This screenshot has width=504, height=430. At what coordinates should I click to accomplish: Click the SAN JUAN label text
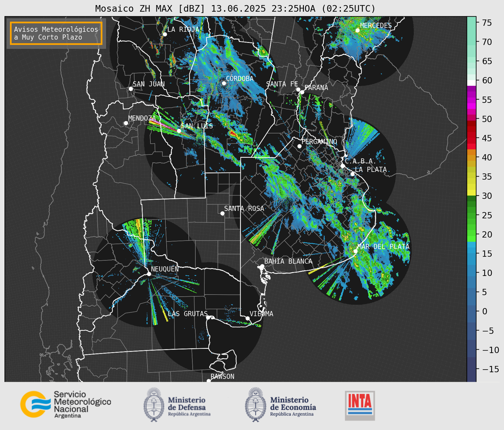[149, 84]
